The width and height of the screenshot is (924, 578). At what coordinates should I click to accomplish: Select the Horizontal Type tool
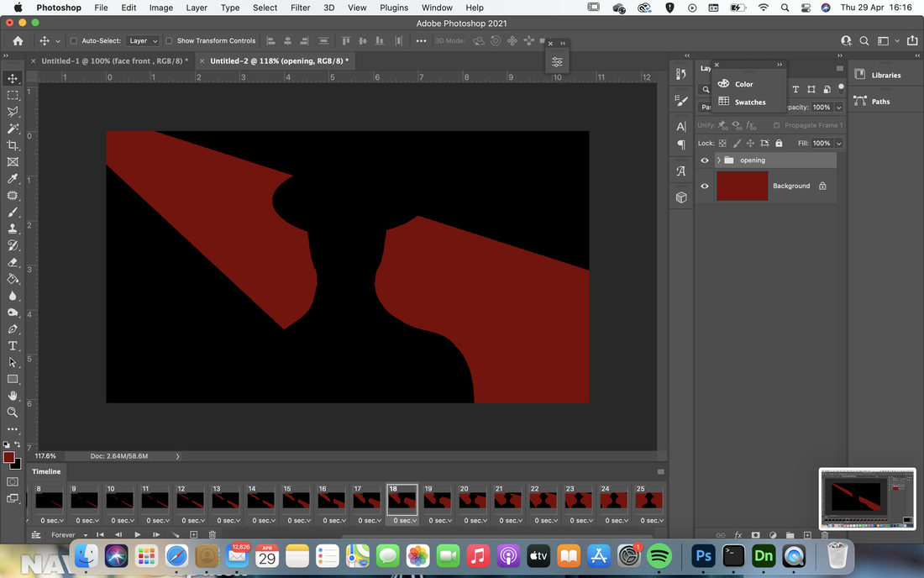[13, 346]
